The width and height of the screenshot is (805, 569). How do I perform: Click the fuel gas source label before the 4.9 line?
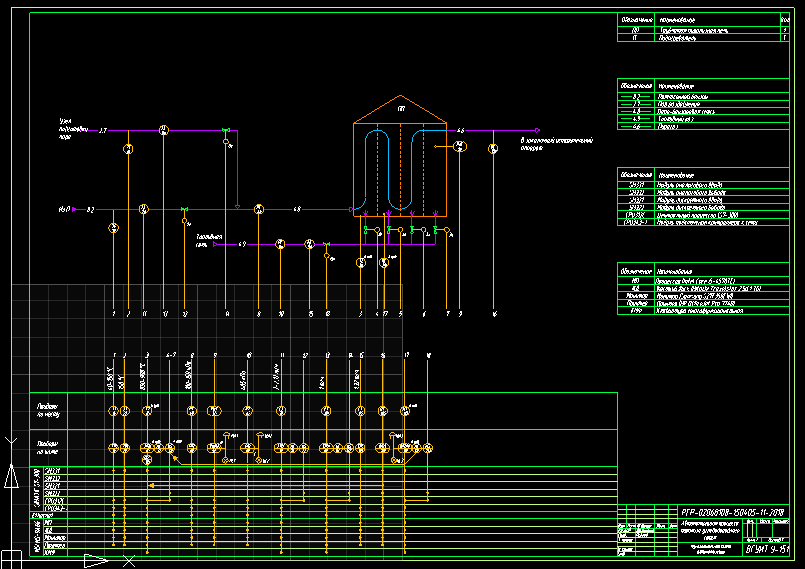point(208,241)
